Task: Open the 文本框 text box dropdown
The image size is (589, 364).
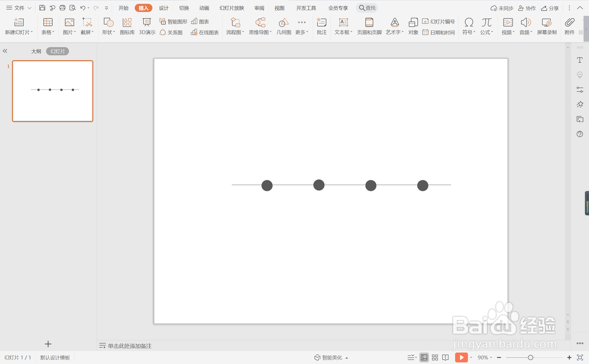Action: (343, 32)
